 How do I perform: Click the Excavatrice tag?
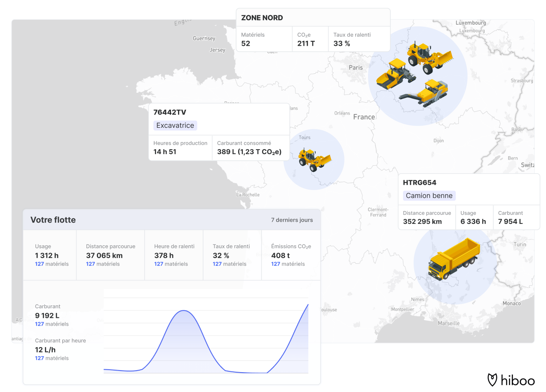point(175,125)
